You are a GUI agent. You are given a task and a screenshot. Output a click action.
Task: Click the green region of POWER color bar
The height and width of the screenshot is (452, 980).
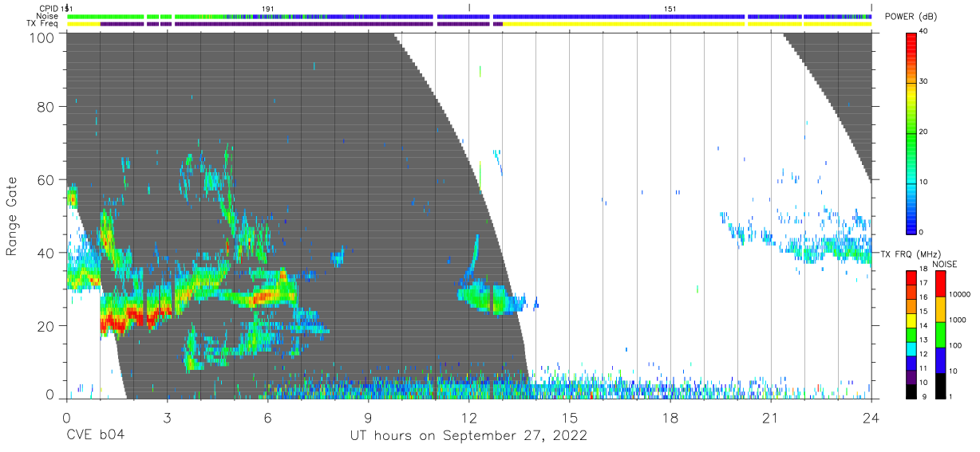click(911, 136)
